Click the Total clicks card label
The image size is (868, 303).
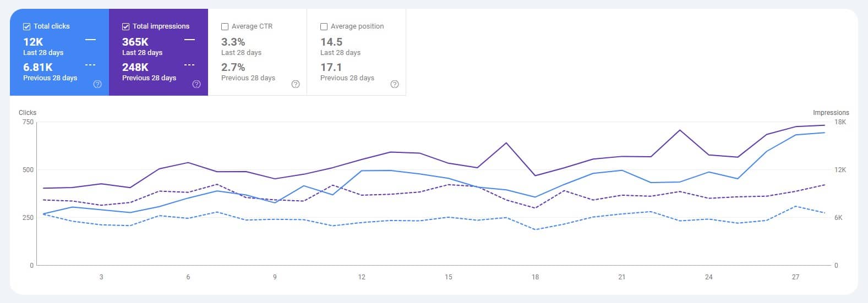click(52, 26)
